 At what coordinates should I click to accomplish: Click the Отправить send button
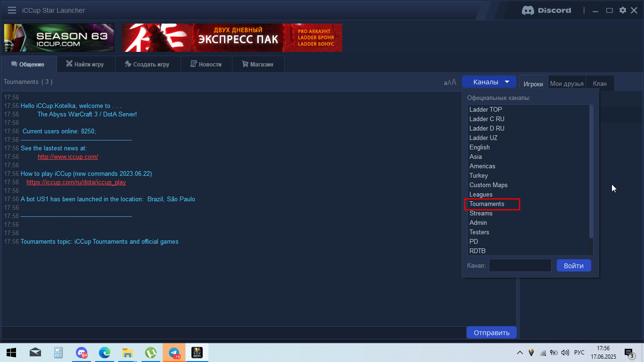pyautogui.click(x=491, y=332)
